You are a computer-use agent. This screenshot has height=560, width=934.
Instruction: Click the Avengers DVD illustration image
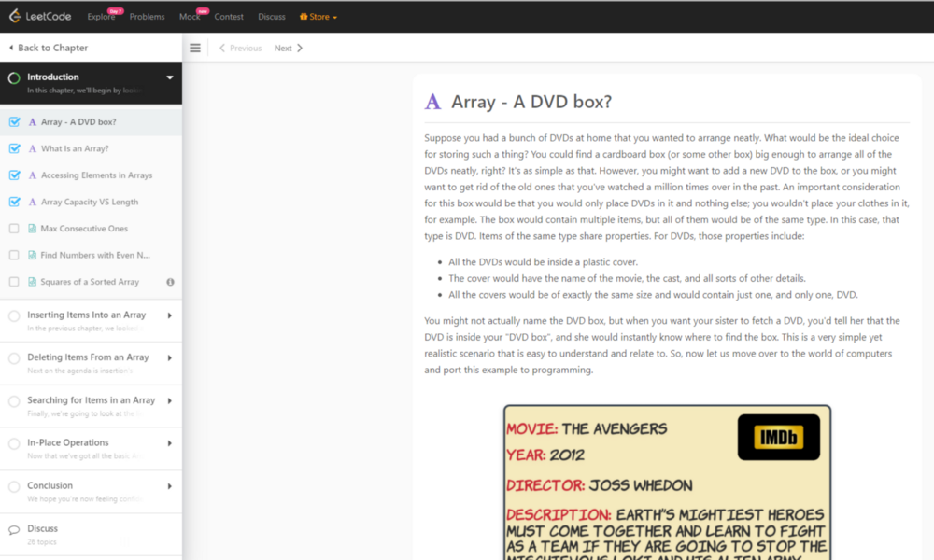[x=667, y=483]
